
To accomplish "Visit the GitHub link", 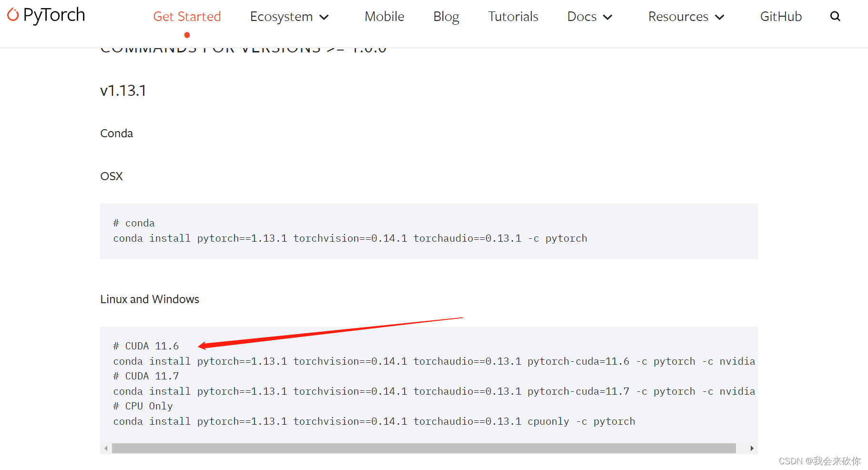I will [781, 16].
